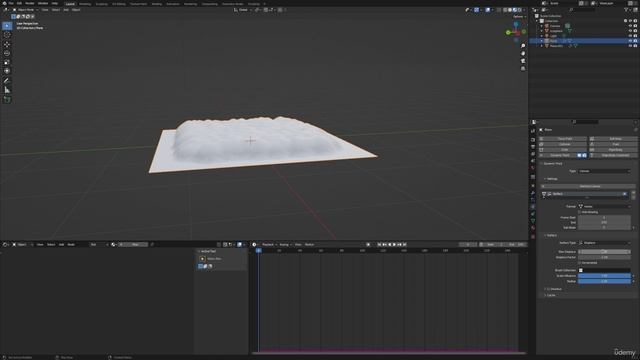Click the outliner filter funnel icon
640x360 pixels.
click(627, 10)
